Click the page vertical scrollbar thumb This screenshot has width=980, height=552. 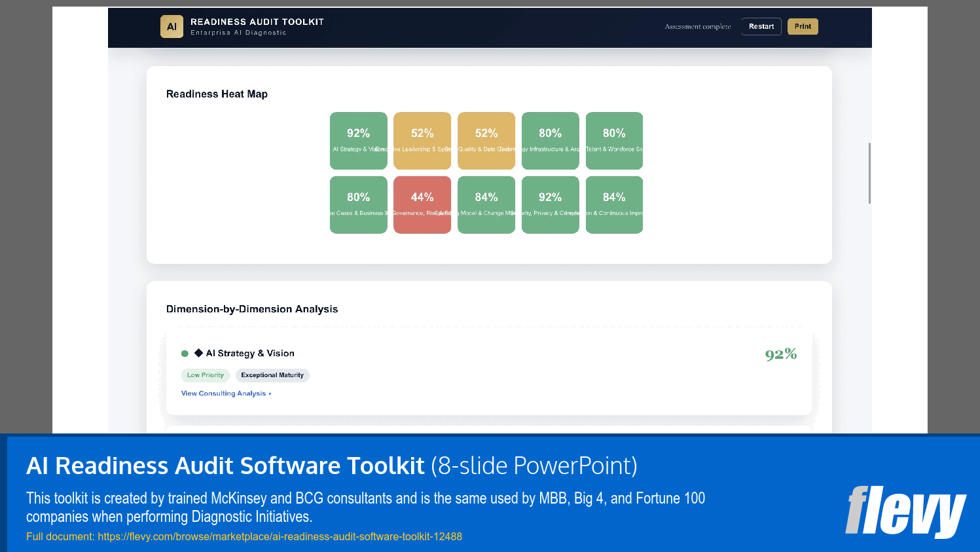pyautogui.click(x=869, y=173)
